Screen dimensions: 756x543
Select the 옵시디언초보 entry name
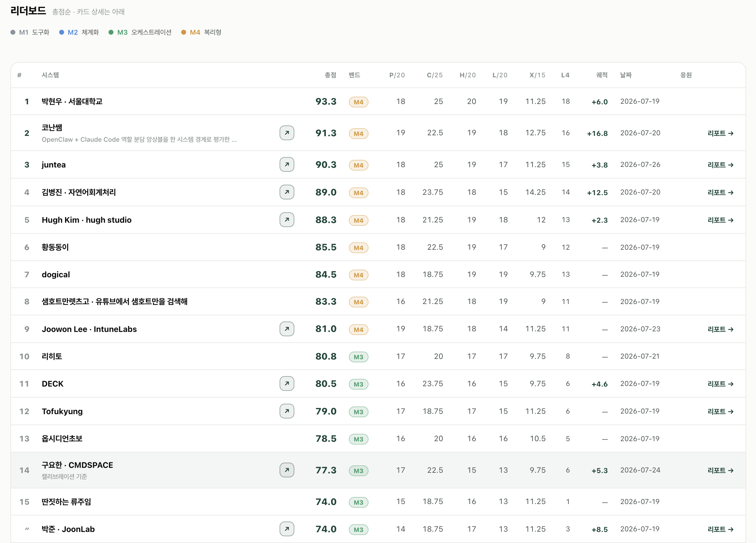[62, 439]
